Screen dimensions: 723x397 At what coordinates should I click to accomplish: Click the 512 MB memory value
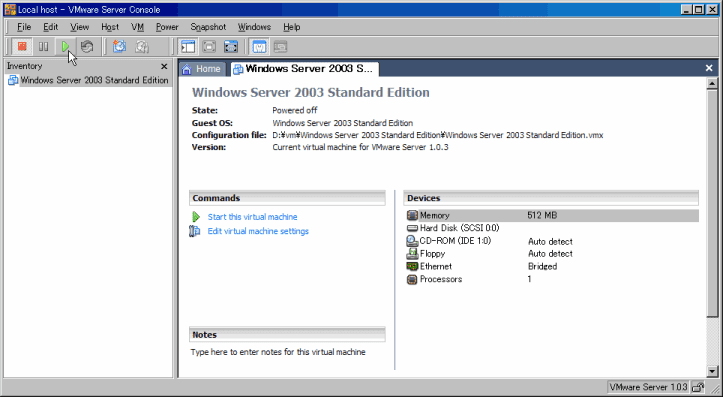pyautogui.click(x=542, y=215)
